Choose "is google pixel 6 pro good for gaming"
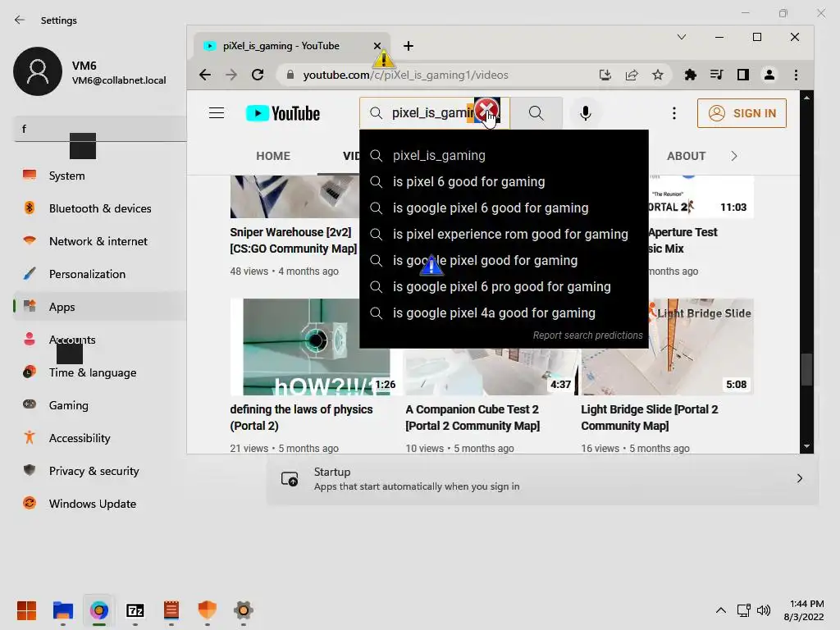This screenshot has height=630, width=840. (504, 286)
